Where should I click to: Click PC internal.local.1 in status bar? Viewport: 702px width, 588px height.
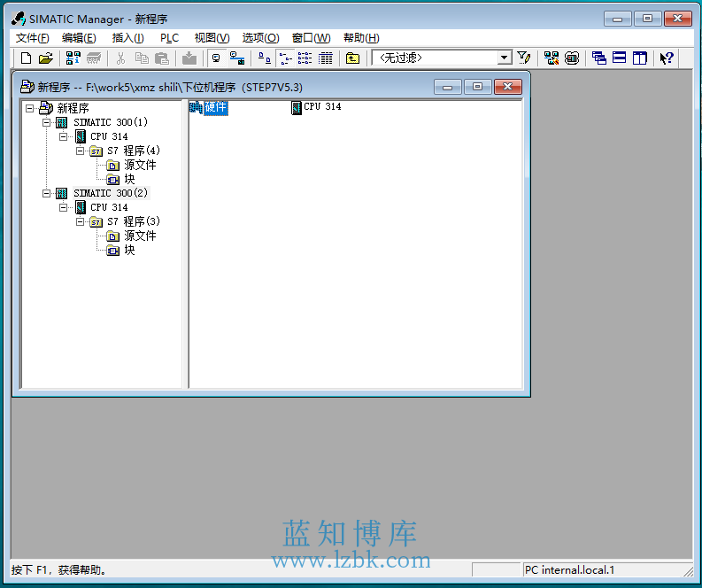click(x=569, y=570)
